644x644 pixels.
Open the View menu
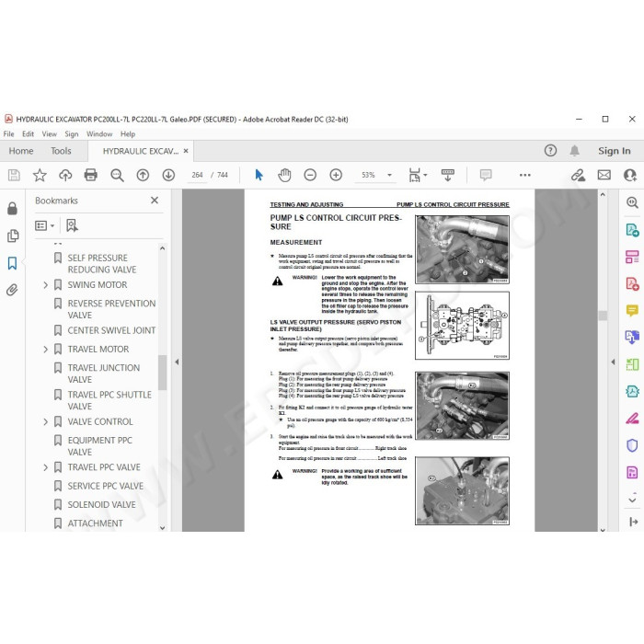50,134
